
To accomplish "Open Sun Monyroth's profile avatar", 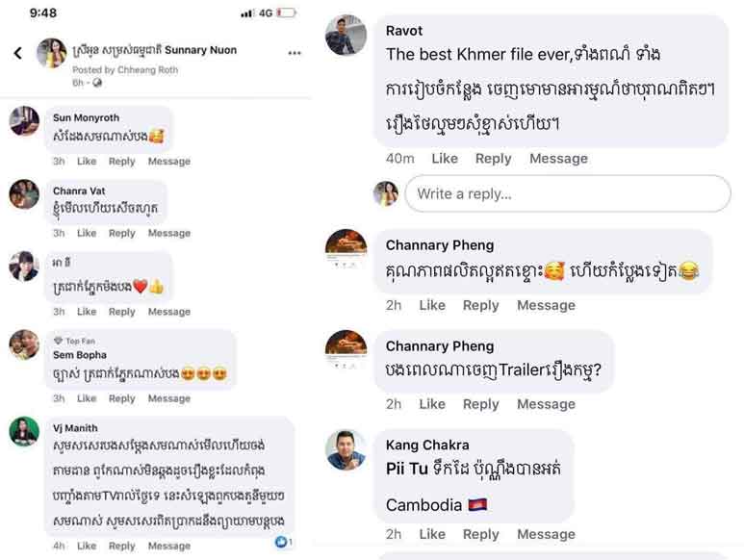I will [24, 121].
